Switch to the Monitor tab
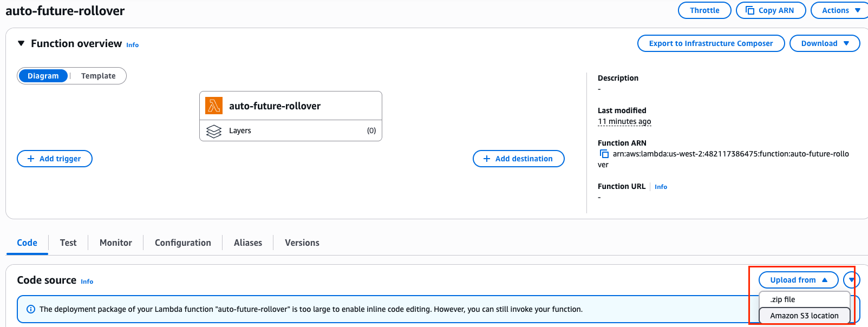The image size is (868, 327). coord(116,243)
